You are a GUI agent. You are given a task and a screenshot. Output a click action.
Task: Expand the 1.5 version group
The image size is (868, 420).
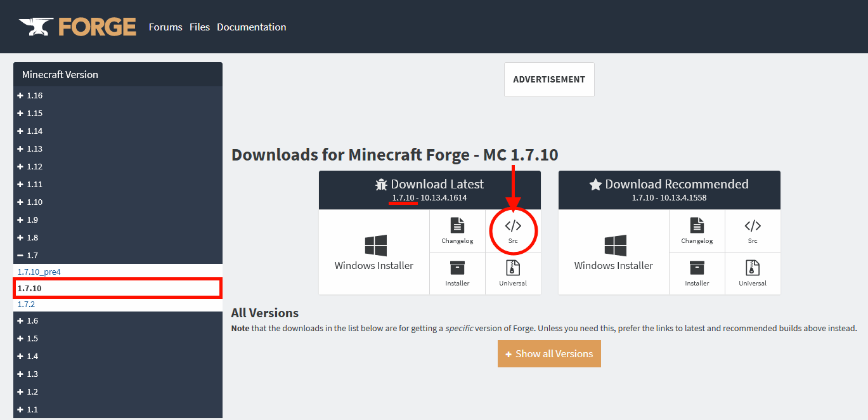(x=118, y=338)
